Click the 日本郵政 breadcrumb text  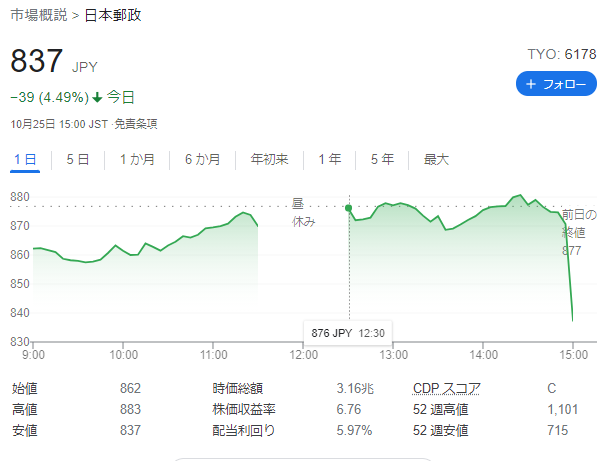tap(113, 15)
